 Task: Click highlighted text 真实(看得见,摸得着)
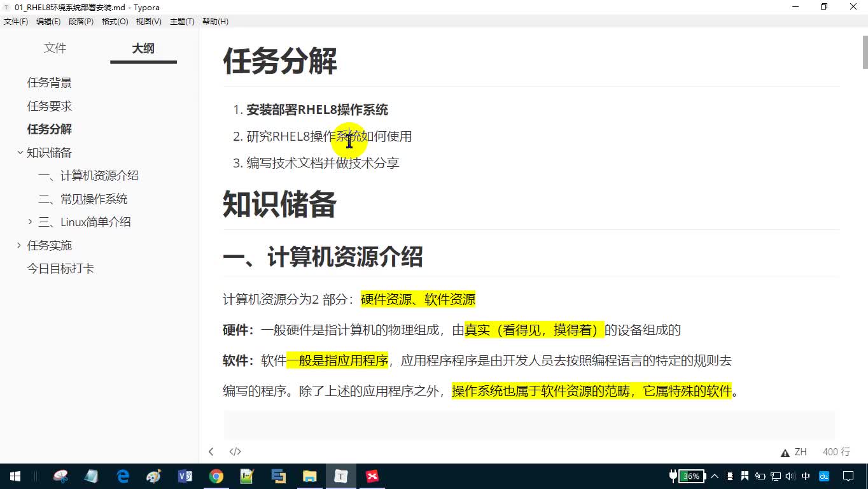535,330
